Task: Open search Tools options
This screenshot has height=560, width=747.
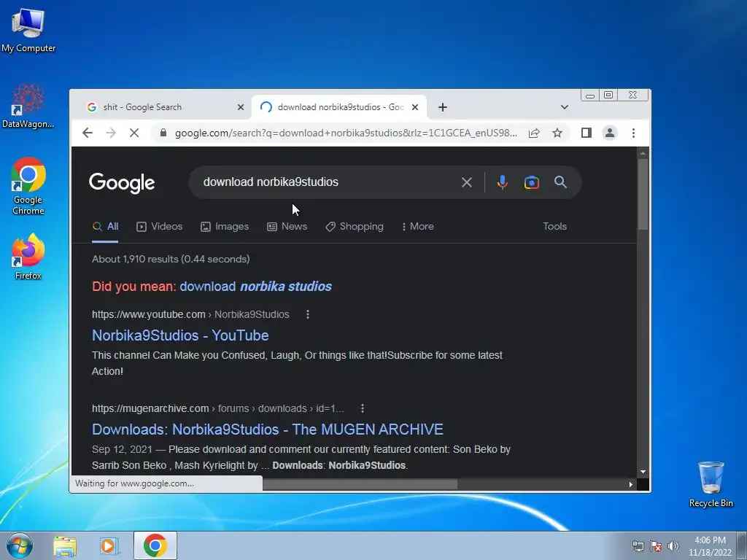Action: [x=555, y=227]
